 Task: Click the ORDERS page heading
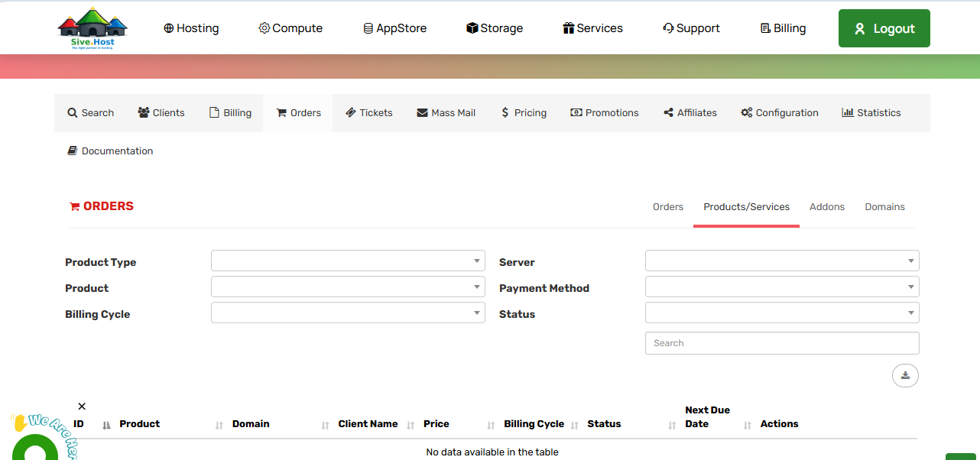[x=102, y=206]
